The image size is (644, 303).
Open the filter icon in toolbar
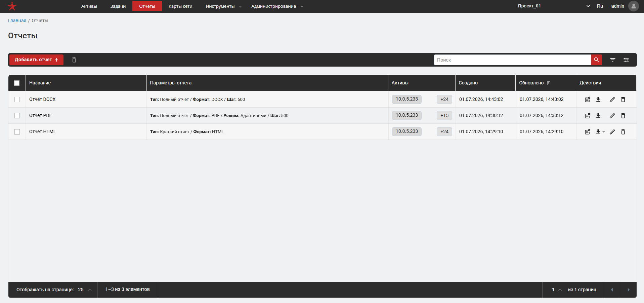[613, 60]
